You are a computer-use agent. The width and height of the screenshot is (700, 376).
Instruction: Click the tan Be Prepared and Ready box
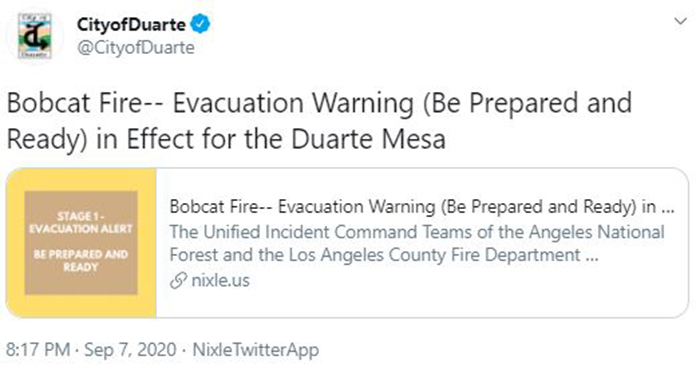coord(81,243)
